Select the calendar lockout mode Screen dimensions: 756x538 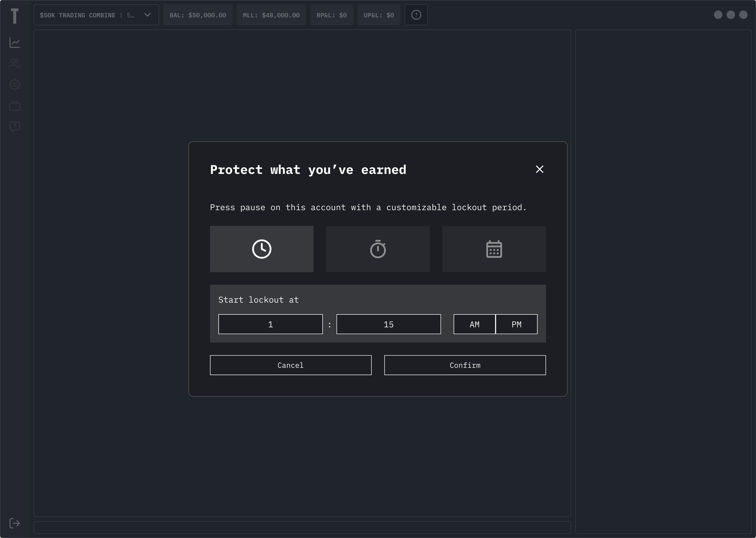click(x=494, y=249)
